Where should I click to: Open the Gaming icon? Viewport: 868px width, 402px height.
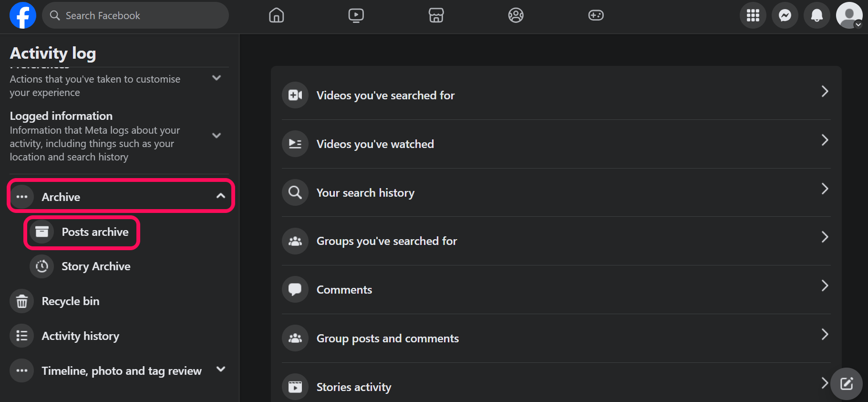point(596,15)
